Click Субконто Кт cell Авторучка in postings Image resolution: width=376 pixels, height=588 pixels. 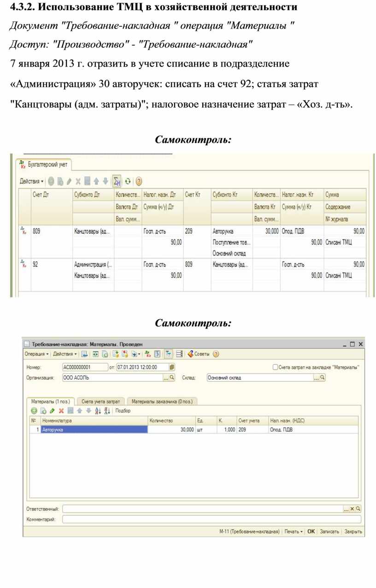tap(231, 232)
